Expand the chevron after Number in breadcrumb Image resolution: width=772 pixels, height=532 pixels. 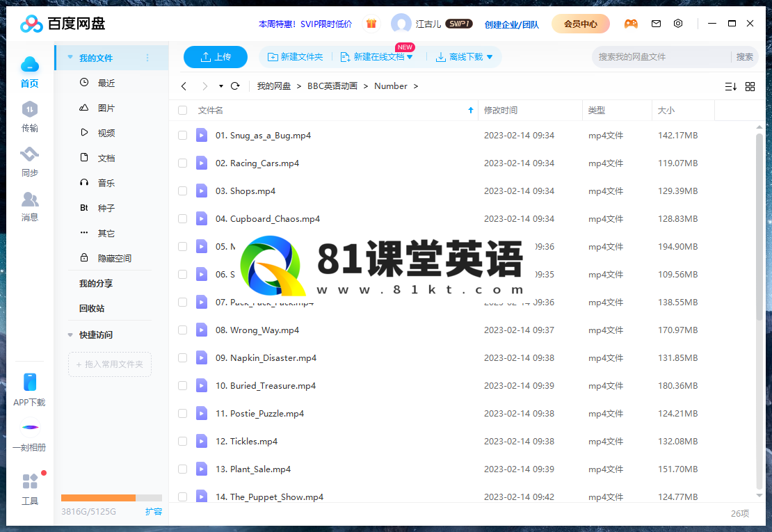click(x=415, y=86)
